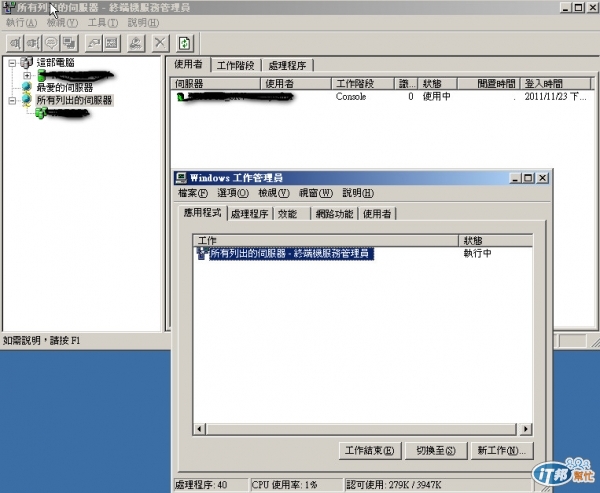Click the Console session cell
Image resolution: width=600 pixels, height=493 pixels.
[x=351, y=96]
